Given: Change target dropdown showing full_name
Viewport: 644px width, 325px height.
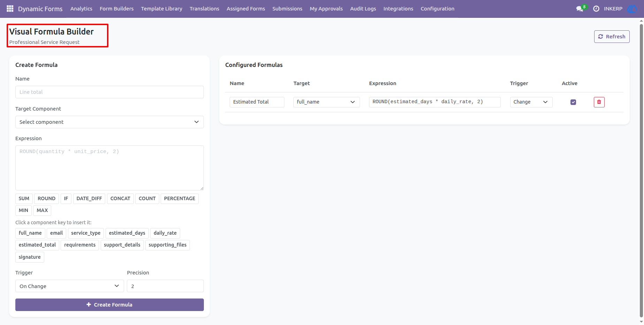Looking at the screenshot, I should (327, 102).
